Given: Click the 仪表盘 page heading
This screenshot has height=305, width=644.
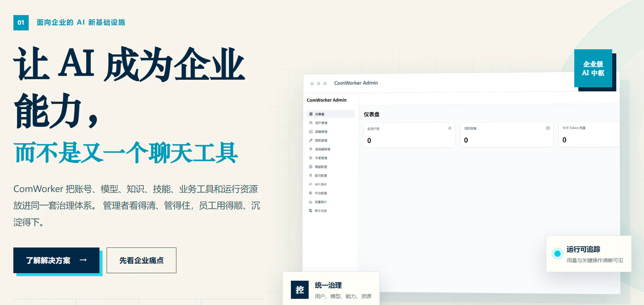Looking at the screenshot, I should (372, 114).
